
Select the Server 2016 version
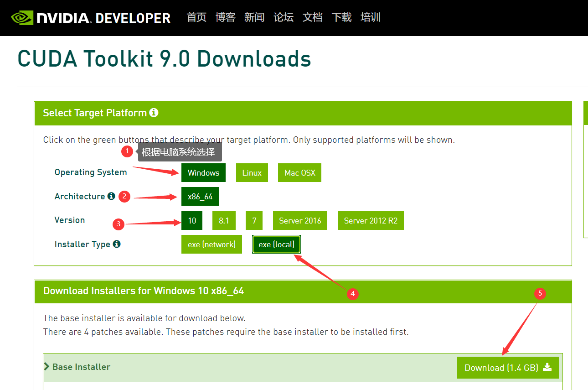(300, 221)
